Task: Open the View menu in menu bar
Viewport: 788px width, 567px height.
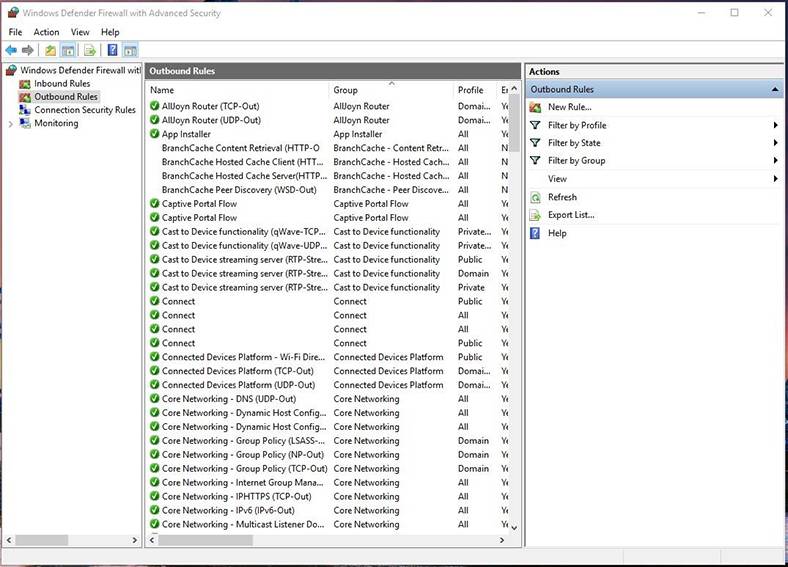Action: pos(80,32)
